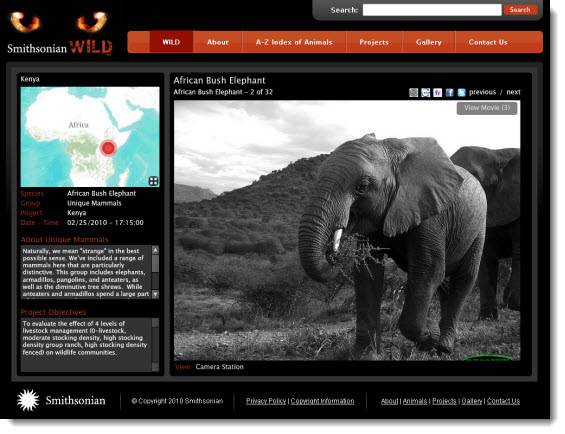Click the 'Project Objectives' heading
Screen dimensions: 565x434
tap(53, 312)
